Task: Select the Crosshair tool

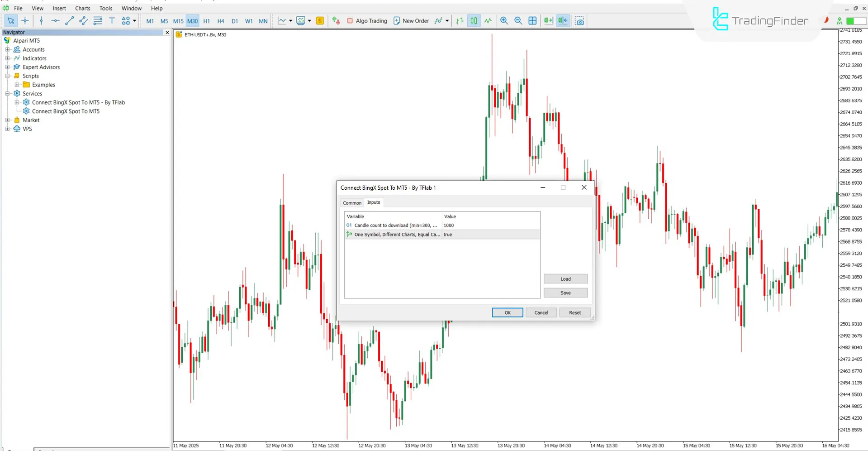Action: point(25,21)
